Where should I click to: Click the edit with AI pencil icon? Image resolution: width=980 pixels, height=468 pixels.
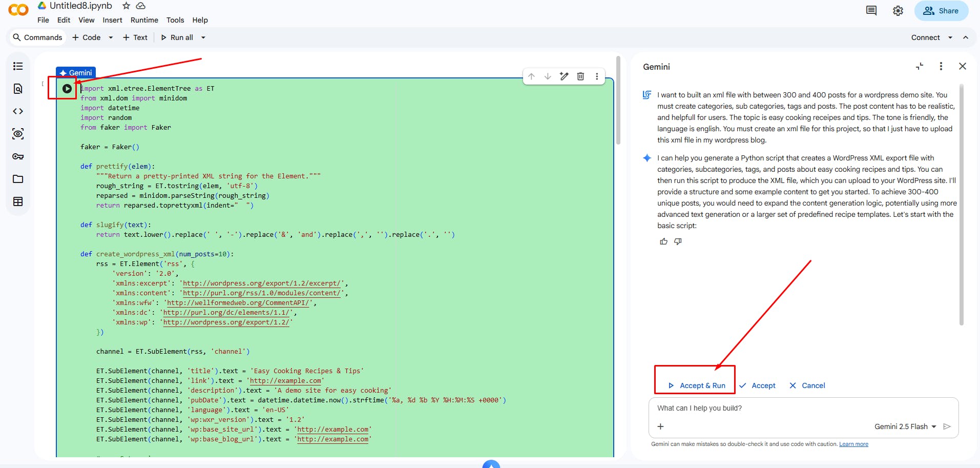(x=564, y=76)
